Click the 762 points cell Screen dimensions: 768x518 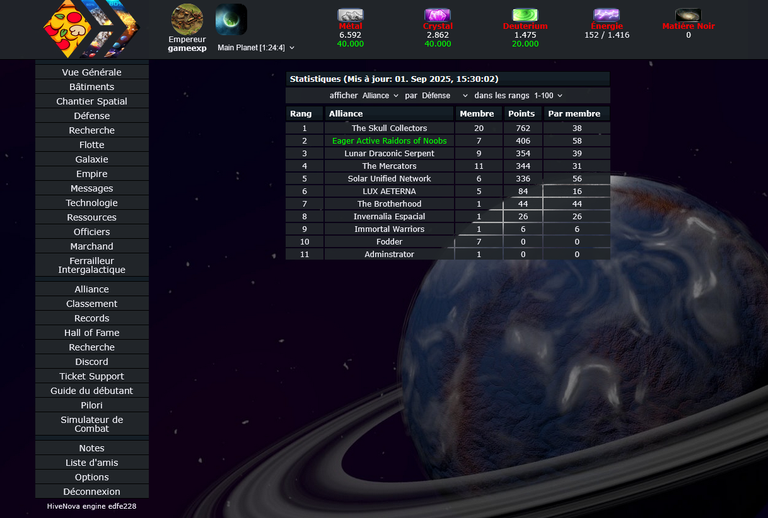pos(523,128)
